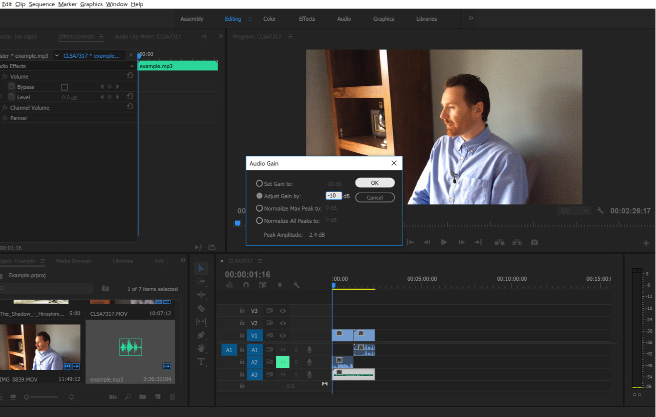The image size is (656, 417).
Task: Mute the A1 audio track
Action: [x=283, y=350]
